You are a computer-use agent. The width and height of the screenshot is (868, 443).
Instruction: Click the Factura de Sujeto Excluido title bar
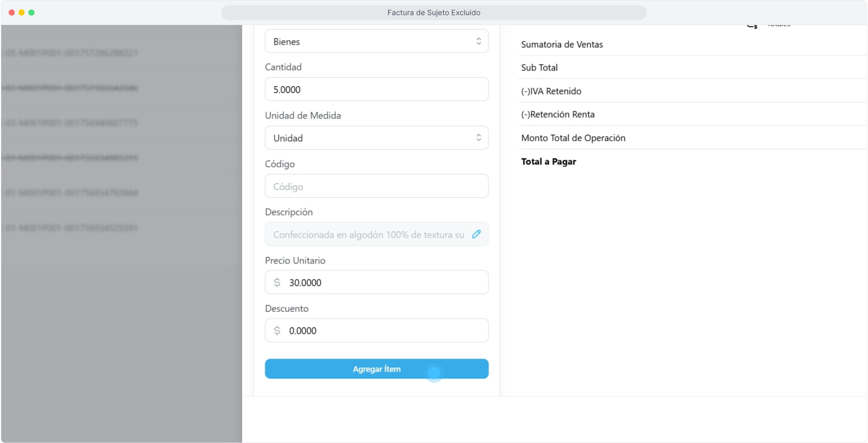pos(434,13)
